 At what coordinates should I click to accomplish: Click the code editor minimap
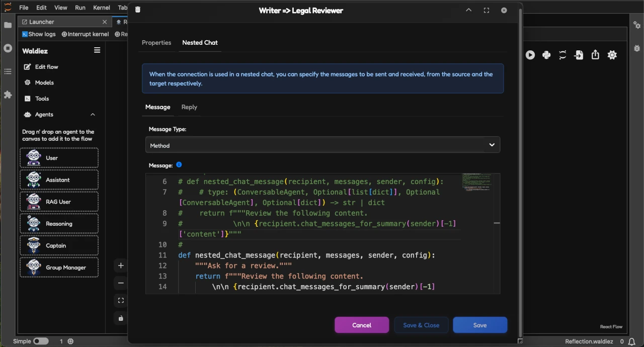point(476,183)
